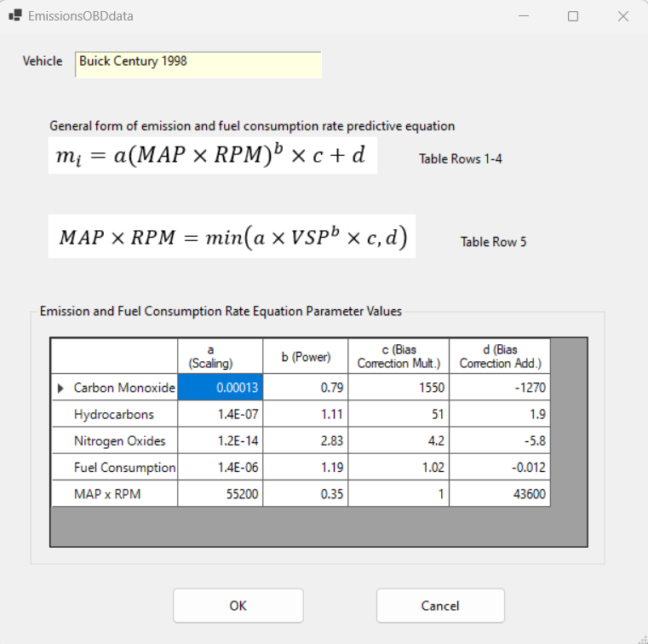Select cell with value 0.00013

point(221,388)
